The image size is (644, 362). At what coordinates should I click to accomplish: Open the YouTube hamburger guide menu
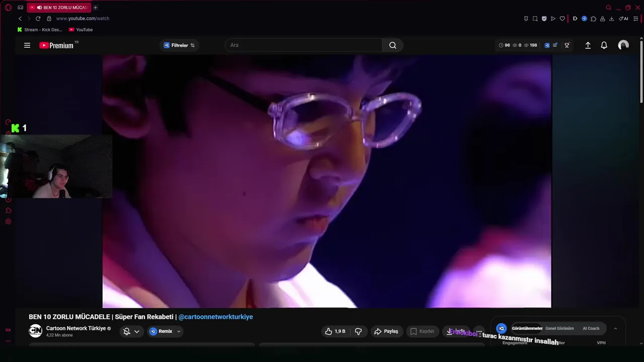tap(27, 45)
